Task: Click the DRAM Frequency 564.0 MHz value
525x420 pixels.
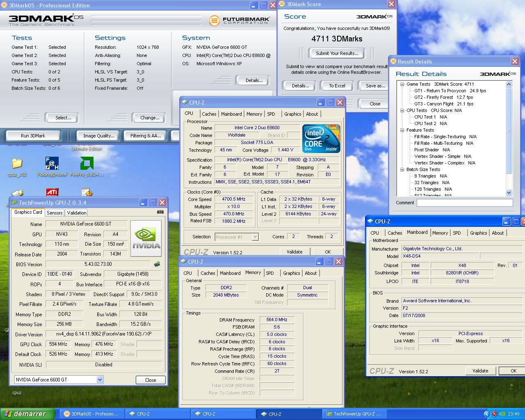Action: click(277, 320)
